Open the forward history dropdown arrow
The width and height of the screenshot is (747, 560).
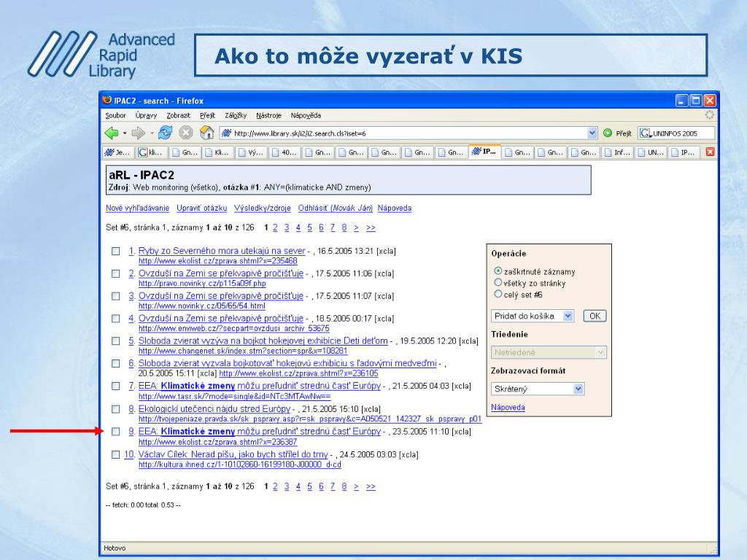[152, 133]
